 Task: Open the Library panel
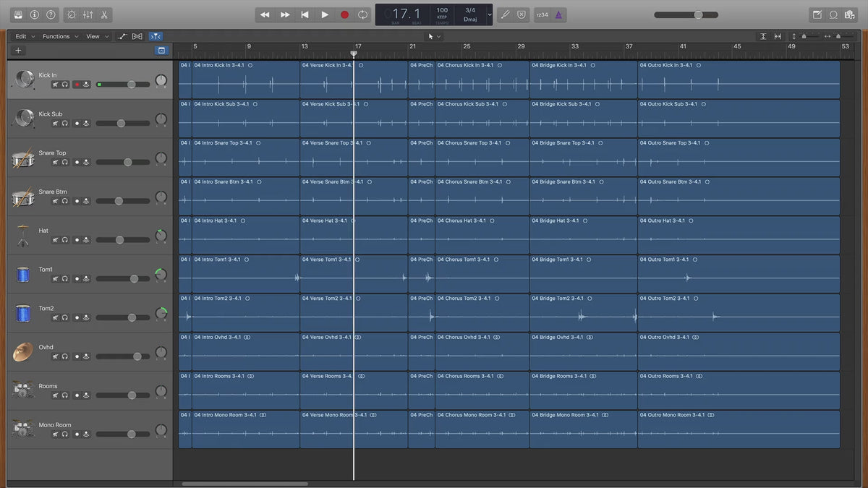[x=17, y=14]
